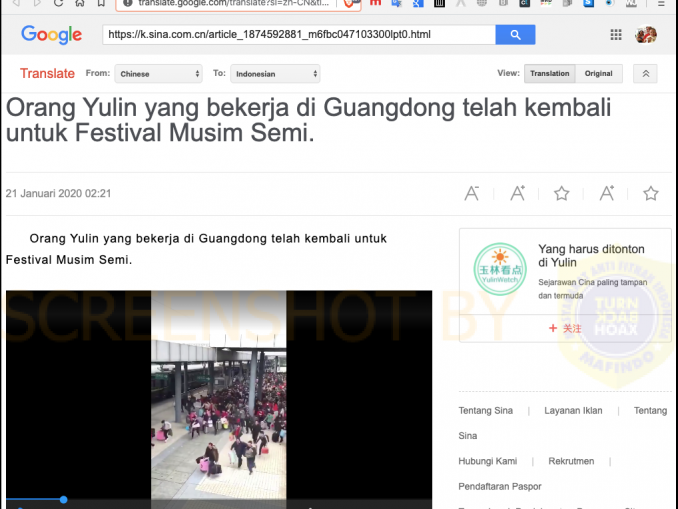Click the title Yang harus ditonton di Yulin
The height and width of the screenshot is (509, 678).
[591, 256]
